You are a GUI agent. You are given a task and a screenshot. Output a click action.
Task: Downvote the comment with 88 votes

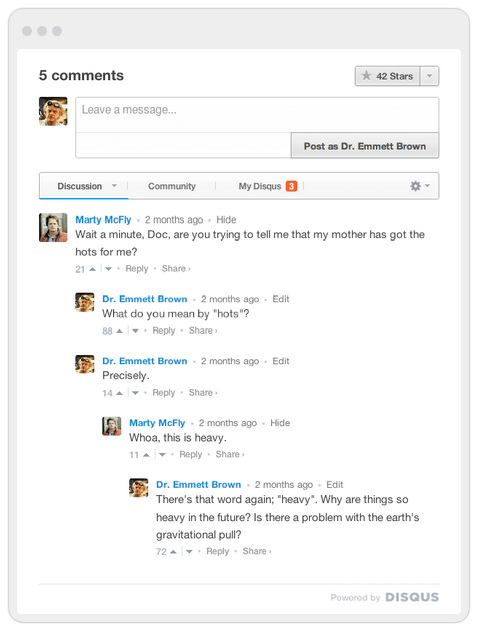coord(135,331)
